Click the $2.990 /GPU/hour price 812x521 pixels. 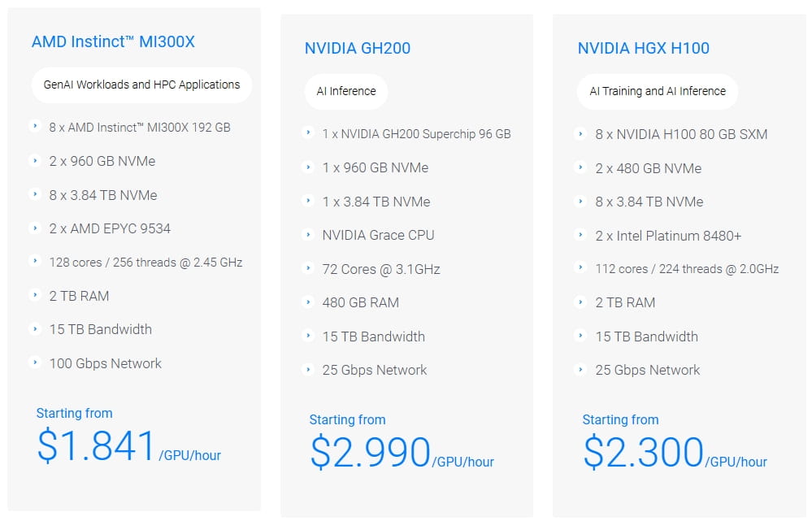[401, 454]
